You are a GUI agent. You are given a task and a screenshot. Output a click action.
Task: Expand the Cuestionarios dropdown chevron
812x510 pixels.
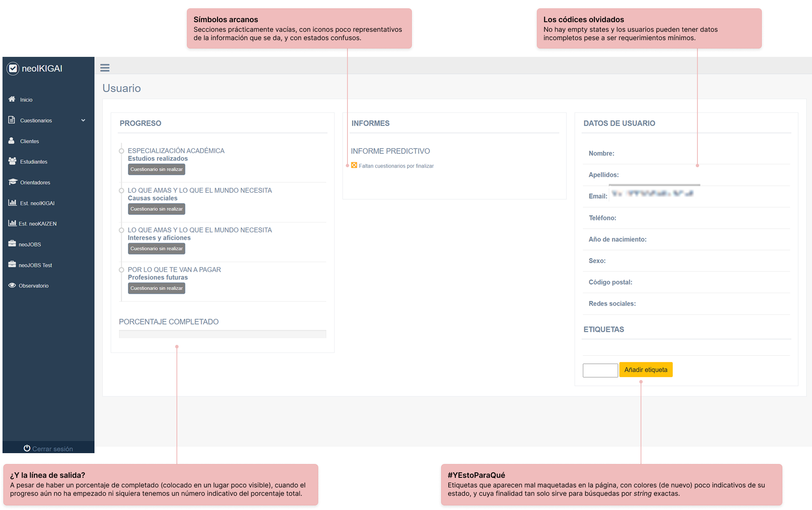coord(83,120)
